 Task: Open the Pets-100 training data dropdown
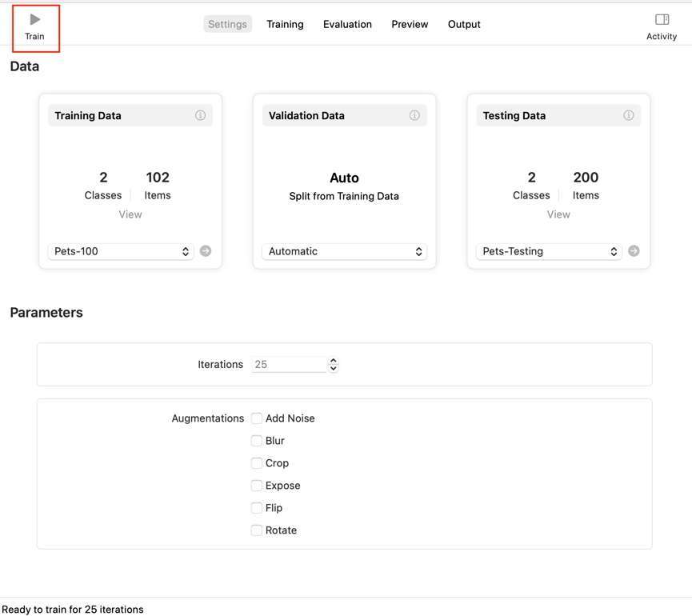coord(122,251)
